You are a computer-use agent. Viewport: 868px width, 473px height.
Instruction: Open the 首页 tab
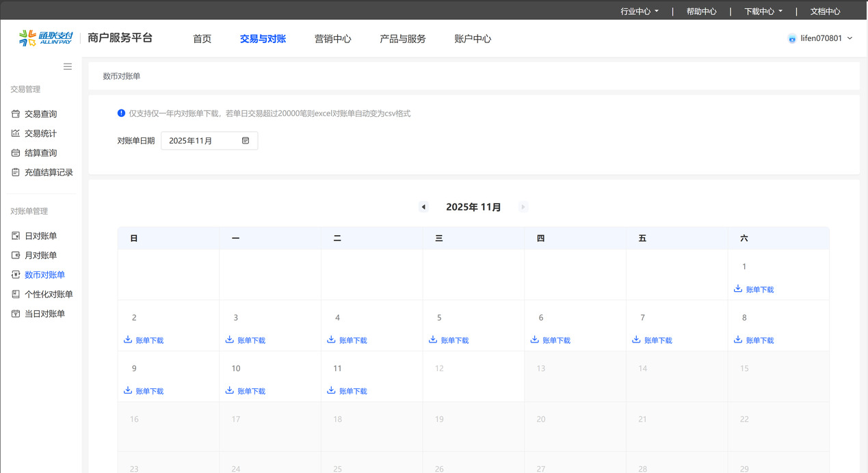click(x=202, y=39)
